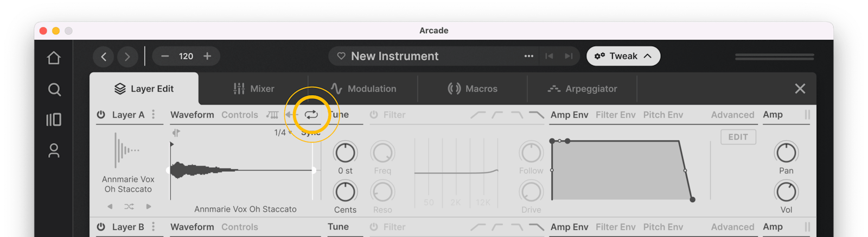Toggle Layer A power button

(101, 115)
